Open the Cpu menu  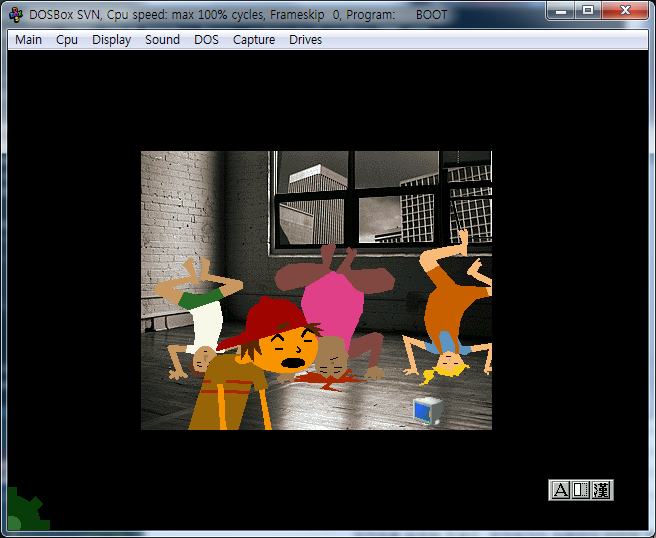[67, 40]
